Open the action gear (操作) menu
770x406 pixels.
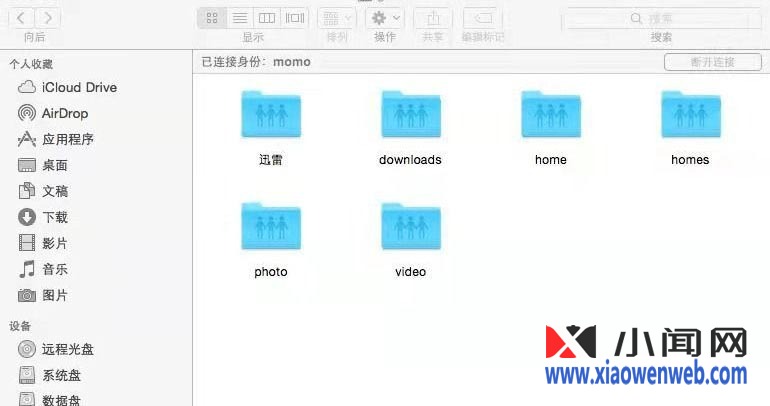tap(385, 18)
